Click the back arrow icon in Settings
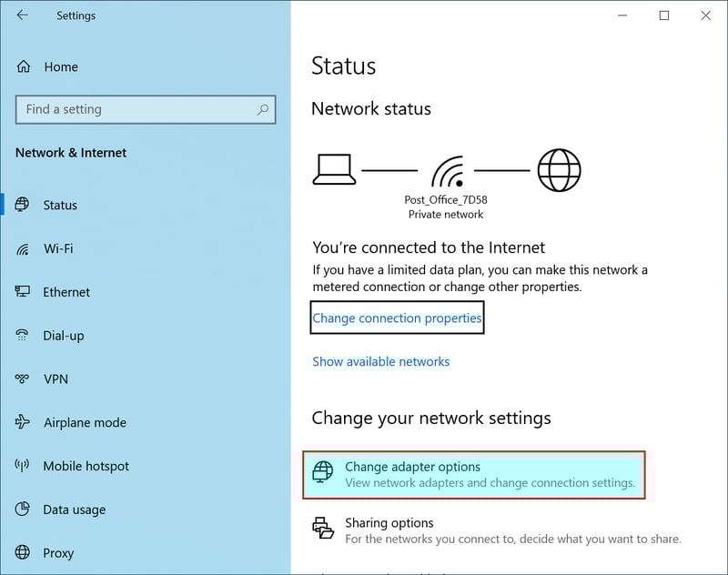This screenshot has height=575, width=728. pyautogui.click(x=22, y=15)
